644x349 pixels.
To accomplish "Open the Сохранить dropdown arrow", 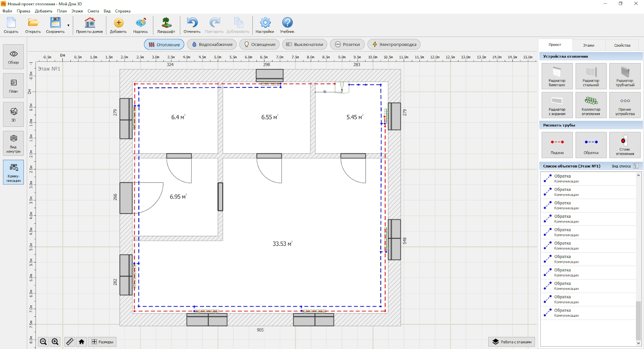I will [x=68, y=26].
